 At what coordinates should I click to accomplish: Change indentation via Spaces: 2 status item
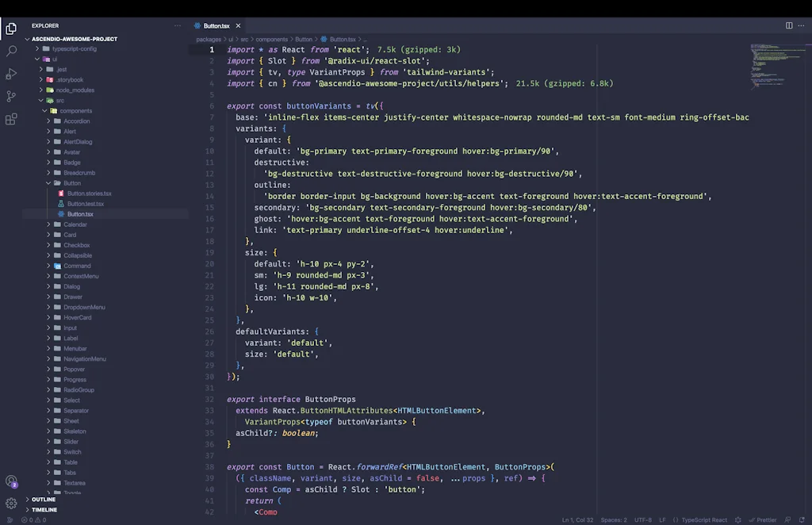pos(615,519)
